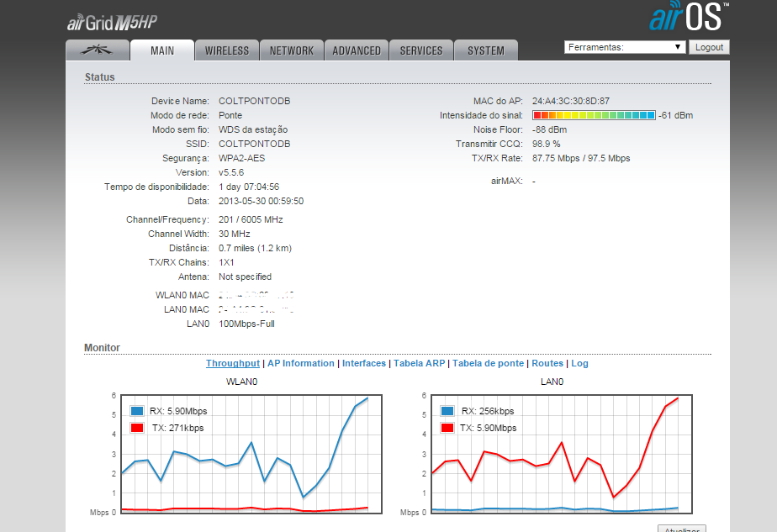Open the WIRELESS tab

227,50
